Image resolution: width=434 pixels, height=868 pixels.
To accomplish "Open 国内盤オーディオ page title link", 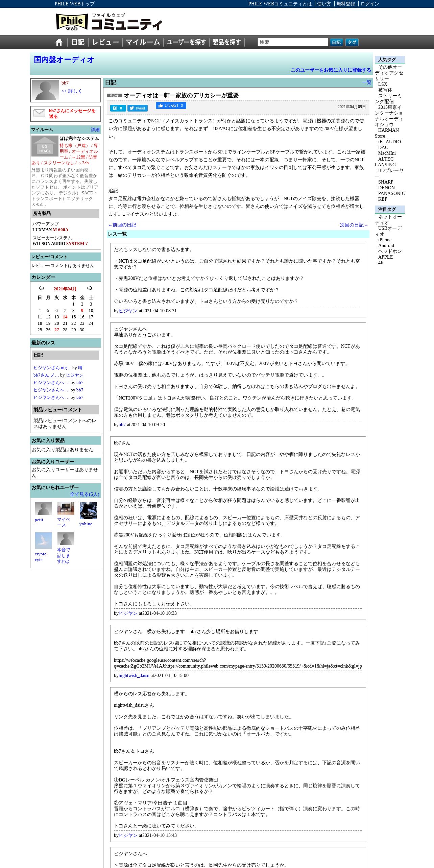I will 64,60.
